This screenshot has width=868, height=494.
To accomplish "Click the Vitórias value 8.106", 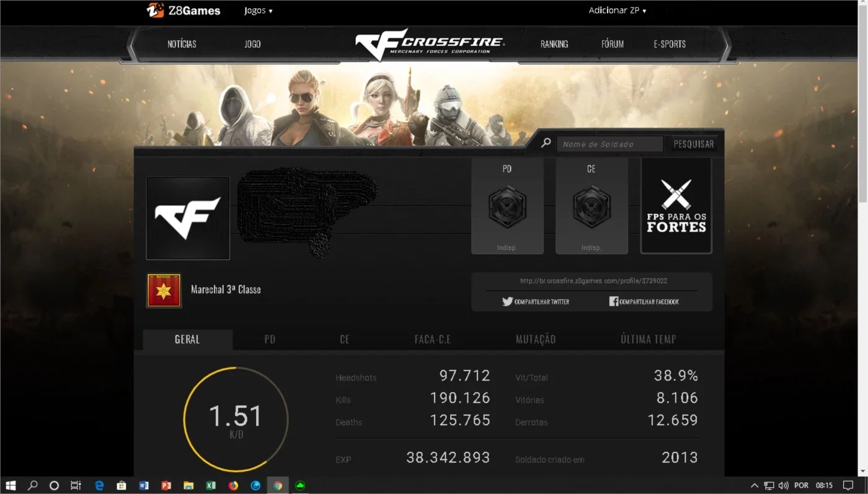I will (x=677, y=398).
